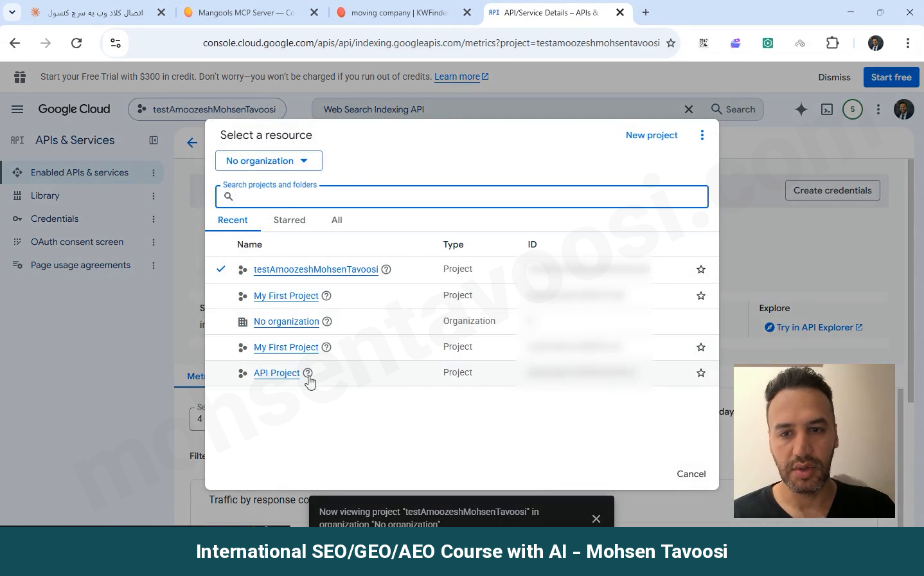Screen dimensions: 924x576
Task: Switch to the Starred tab
Action: click(289, 220)
